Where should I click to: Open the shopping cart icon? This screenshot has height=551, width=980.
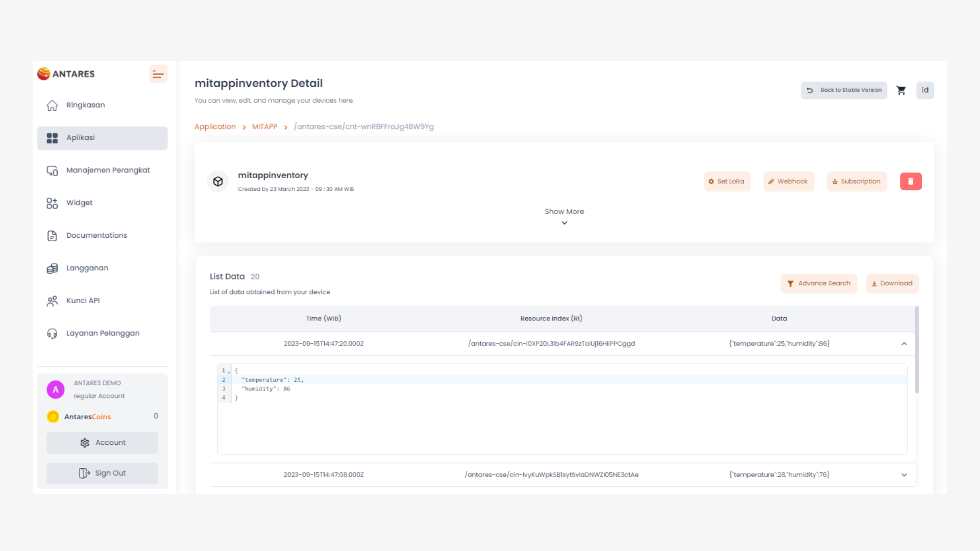point(901,90)
